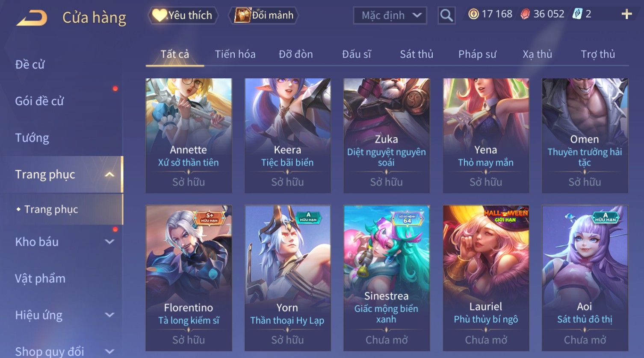Click the plus icon to add currency

pyautogui.click(x=626, y=15)
